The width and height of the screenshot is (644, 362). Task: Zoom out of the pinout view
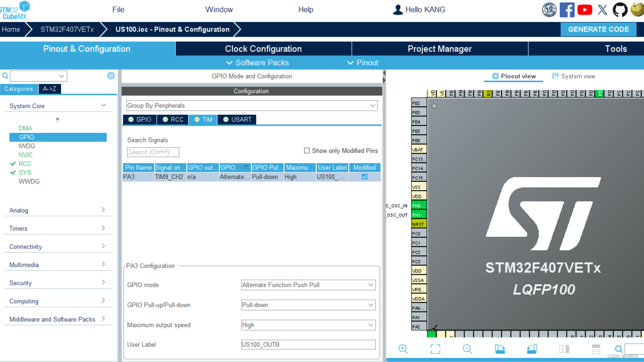[467, 349]
